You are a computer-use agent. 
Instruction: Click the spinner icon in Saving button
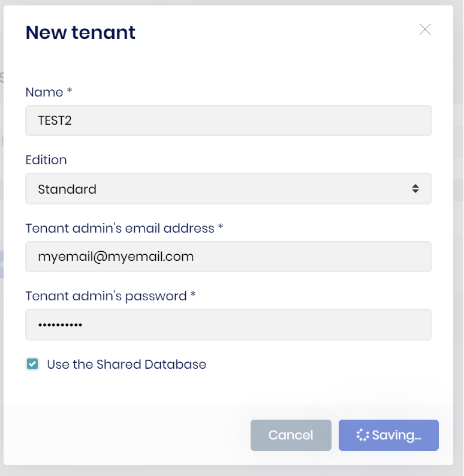[363, 435]
